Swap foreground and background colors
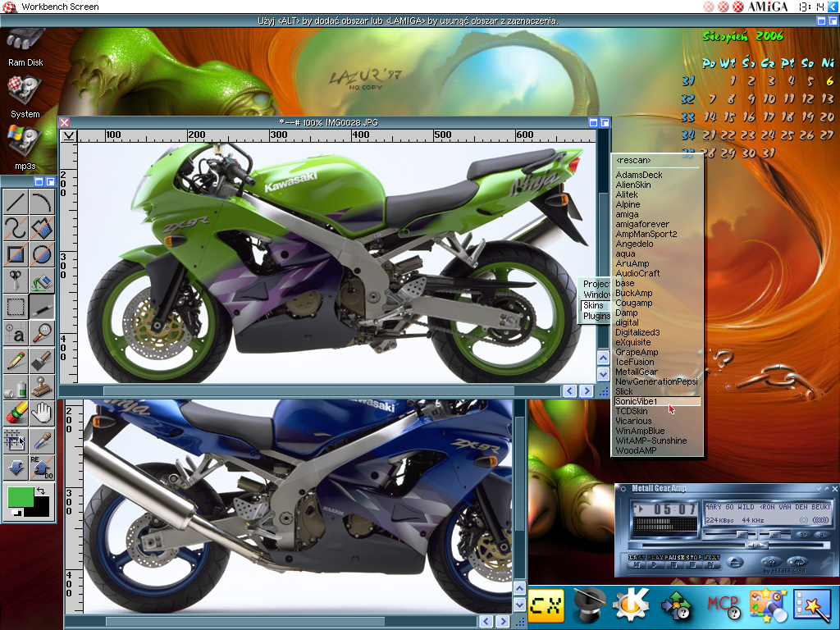840x630 pixels. (41, 491)
